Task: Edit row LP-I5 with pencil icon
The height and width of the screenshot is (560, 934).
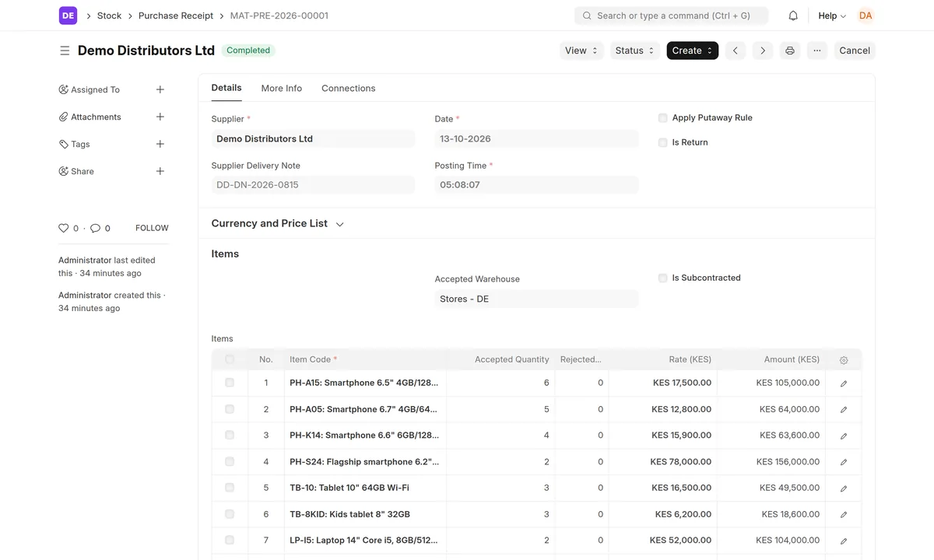Action: 844,541
